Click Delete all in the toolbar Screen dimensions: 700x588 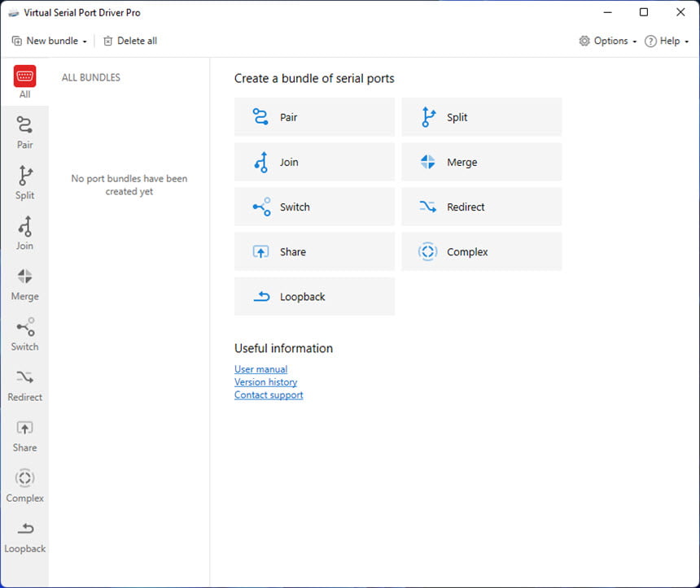130,41
